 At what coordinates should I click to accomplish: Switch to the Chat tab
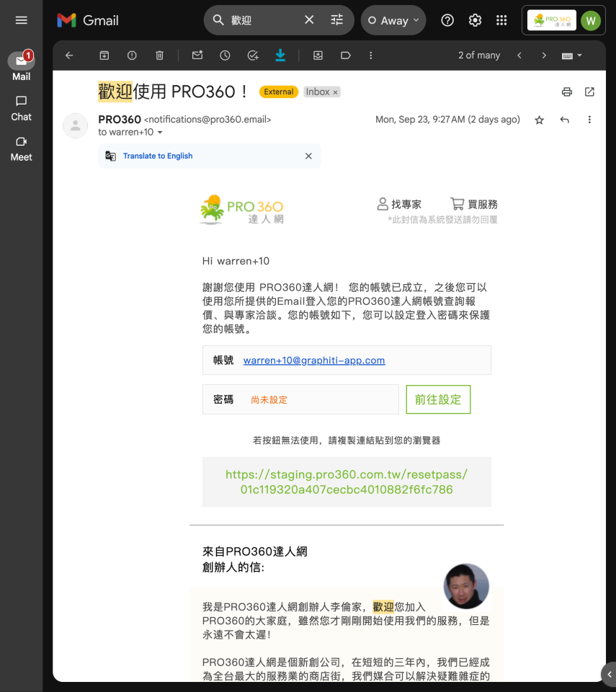(x=21, y=108)
